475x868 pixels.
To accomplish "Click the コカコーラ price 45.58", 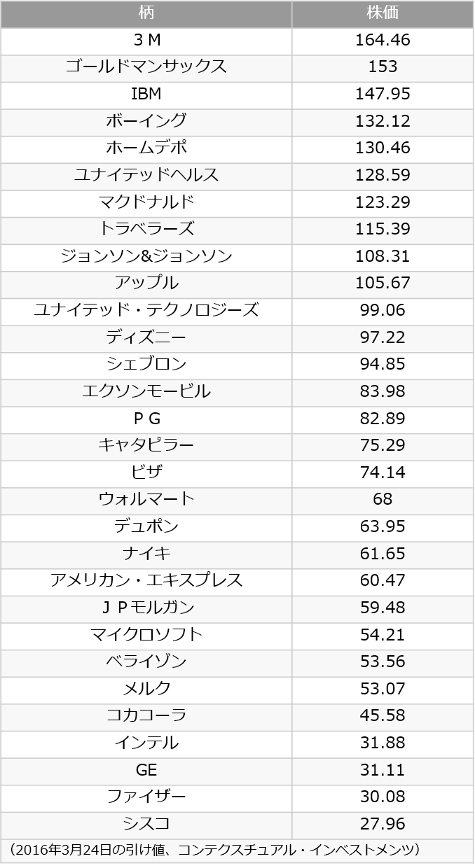I will [x=383, y=717].
